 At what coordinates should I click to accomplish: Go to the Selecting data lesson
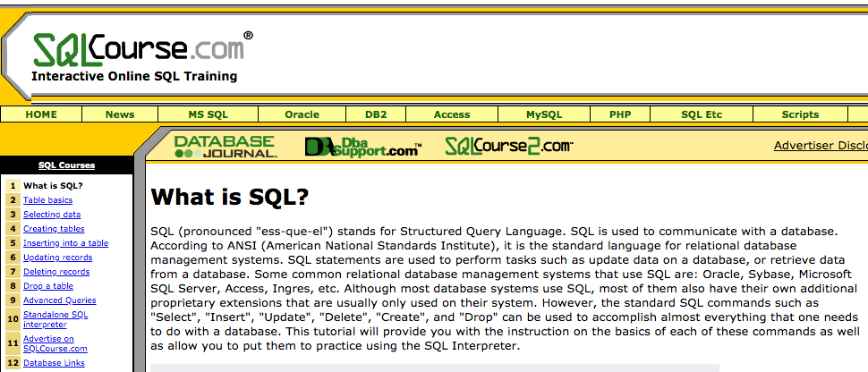52,215
